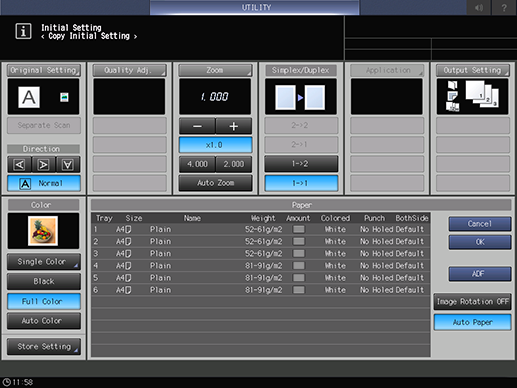Choose Auto Color mode
Image resolution: width=517 pixels, height=388 pixels.
point(44,321)
